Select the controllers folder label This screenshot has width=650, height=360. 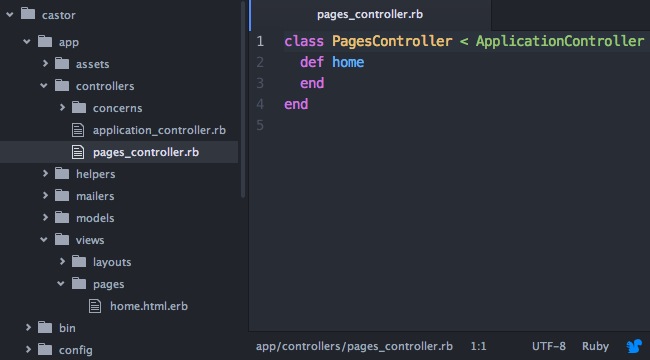(105, 86)
